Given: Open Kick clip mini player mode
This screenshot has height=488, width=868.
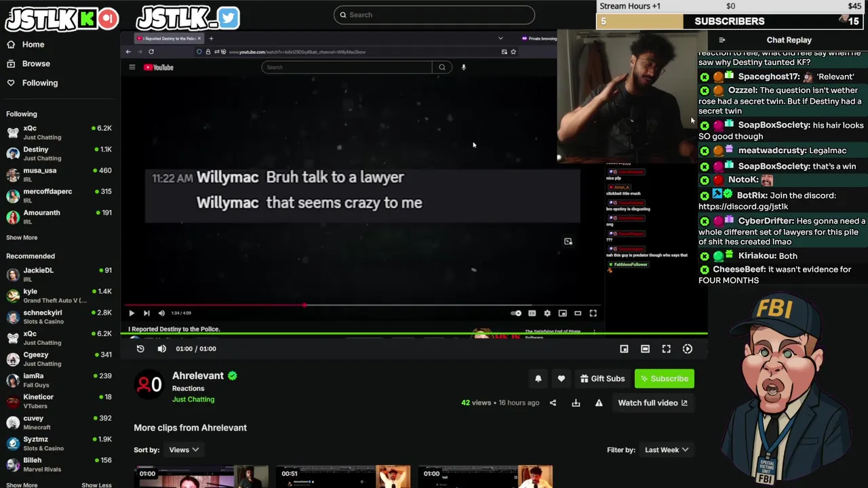Looking at the screenshot, I should click(x=624, y=348).
